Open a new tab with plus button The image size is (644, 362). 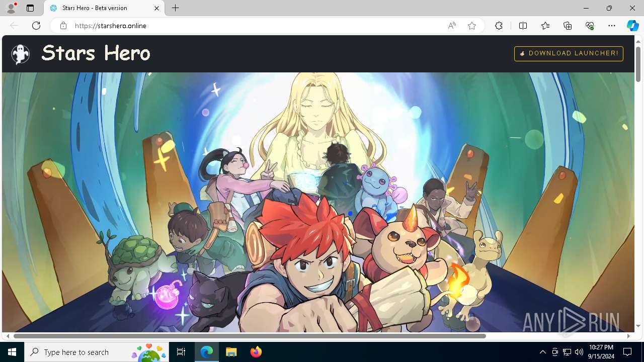click(176, 8)
